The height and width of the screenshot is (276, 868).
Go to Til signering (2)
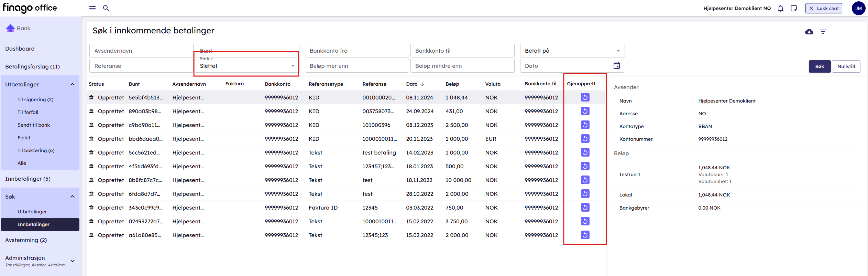[x=35, y=99]
